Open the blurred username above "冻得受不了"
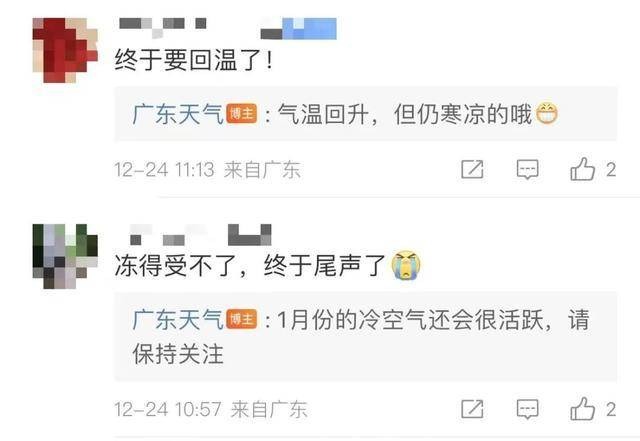 (200, 235)
